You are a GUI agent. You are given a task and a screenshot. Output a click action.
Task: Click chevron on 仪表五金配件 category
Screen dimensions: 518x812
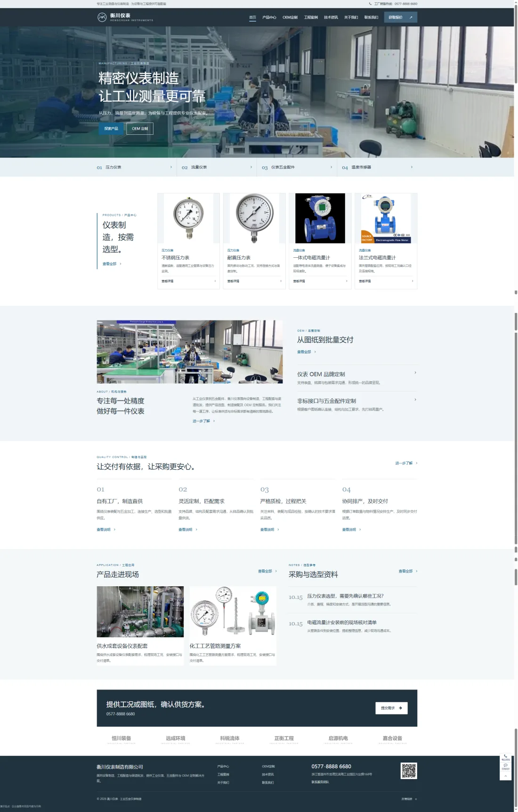[331, 167]
